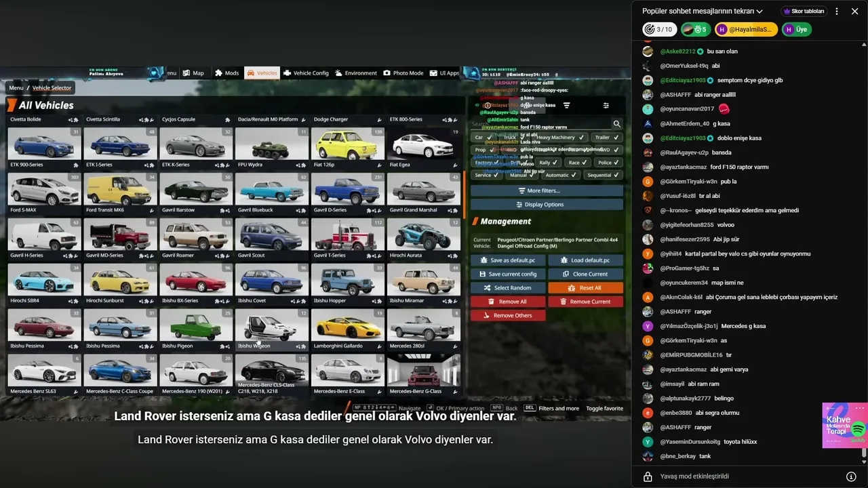The width and height of the screenshot is (868, 488).
Task: Click the Remove Others button
Action: (508, 315)
